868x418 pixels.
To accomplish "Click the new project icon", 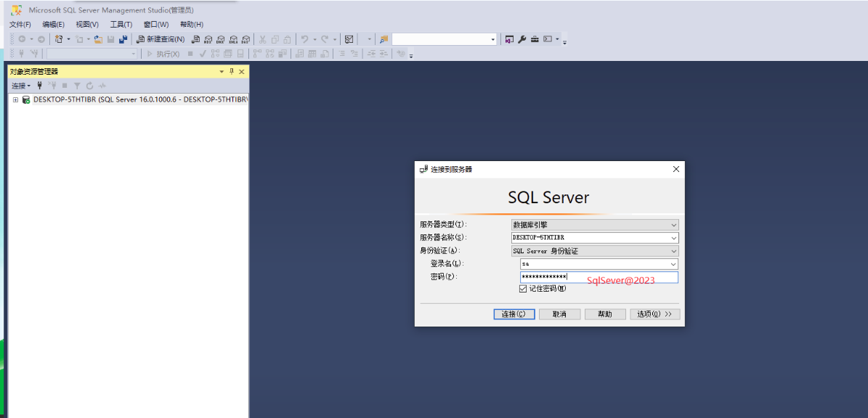I will click(59, 39).
